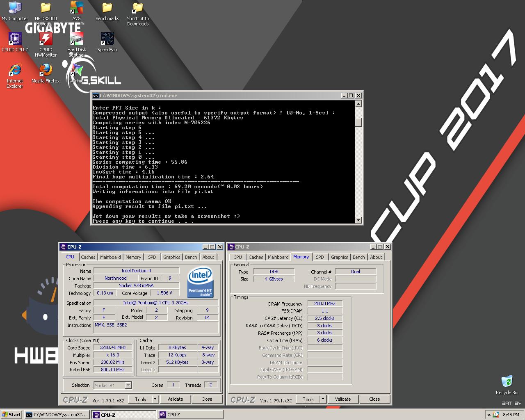Open SPD tab in right CPU-Z

click(x=320, y=257)
